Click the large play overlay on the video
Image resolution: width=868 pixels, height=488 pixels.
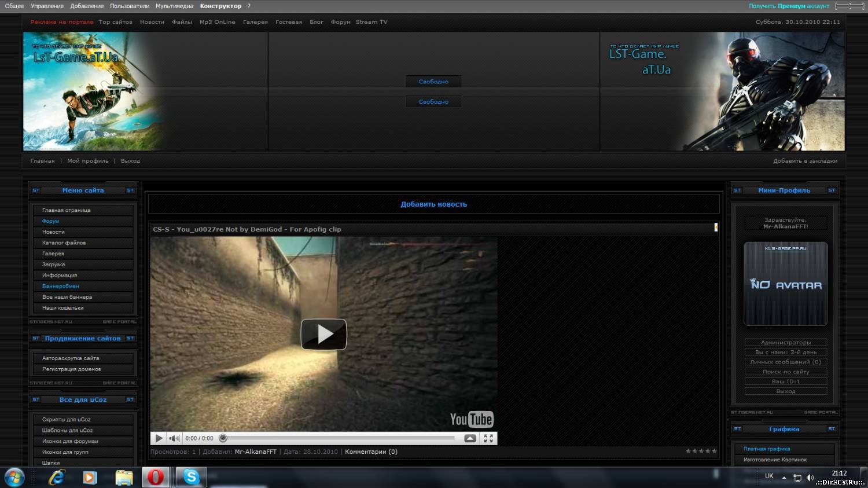click(323, 334)
